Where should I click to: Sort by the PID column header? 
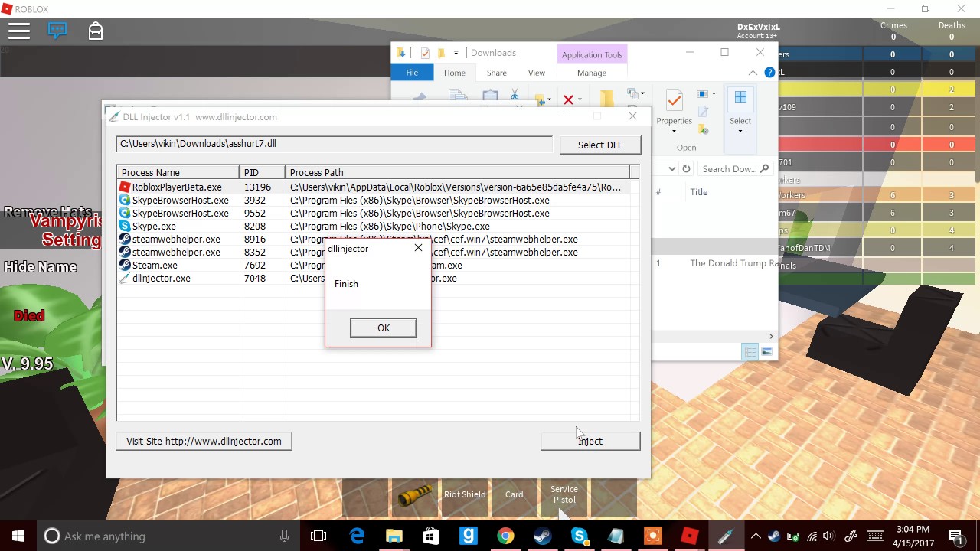coord(262,172)
